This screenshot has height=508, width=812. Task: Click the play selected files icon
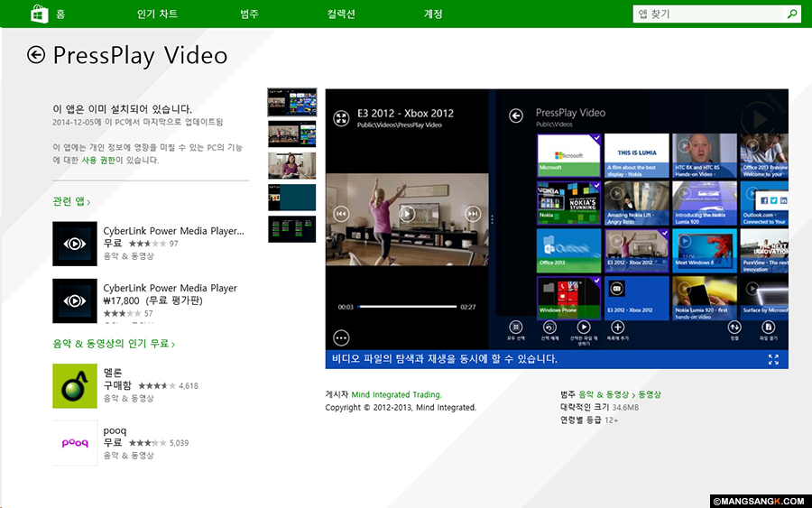click(584, 328)
